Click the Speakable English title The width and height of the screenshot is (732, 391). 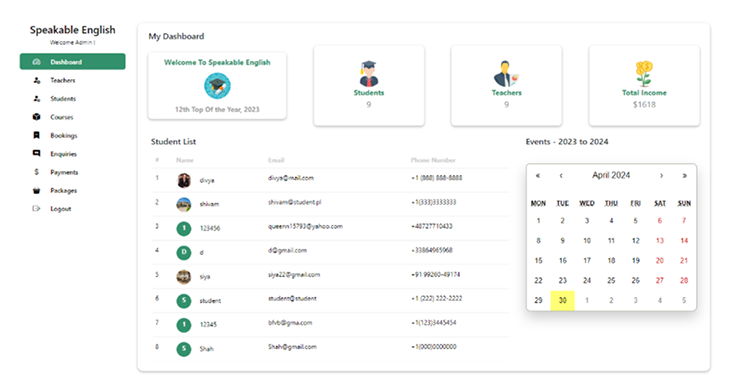click(72, 30)
